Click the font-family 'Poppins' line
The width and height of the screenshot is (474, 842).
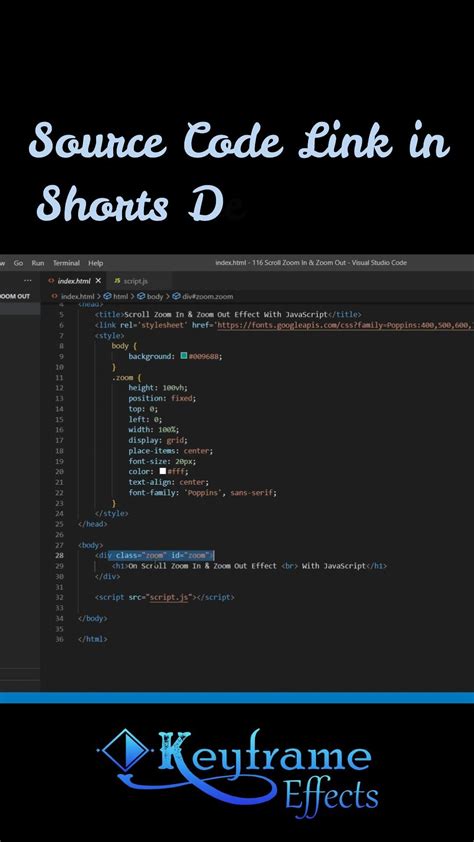[202, 492]
